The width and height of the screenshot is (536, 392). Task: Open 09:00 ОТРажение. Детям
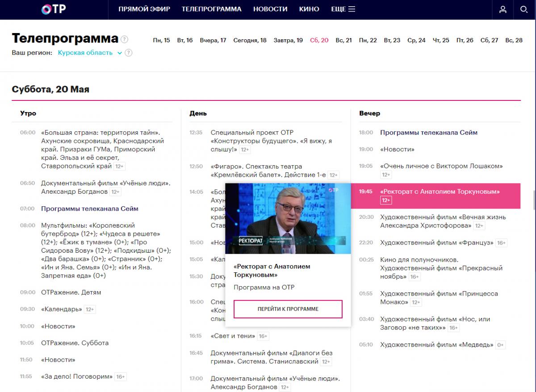71,292
